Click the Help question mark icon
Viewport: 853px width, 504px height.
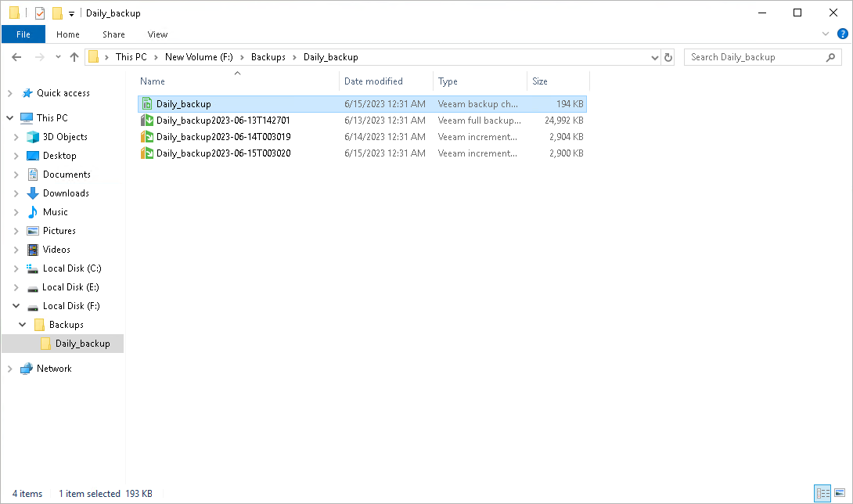843,34
